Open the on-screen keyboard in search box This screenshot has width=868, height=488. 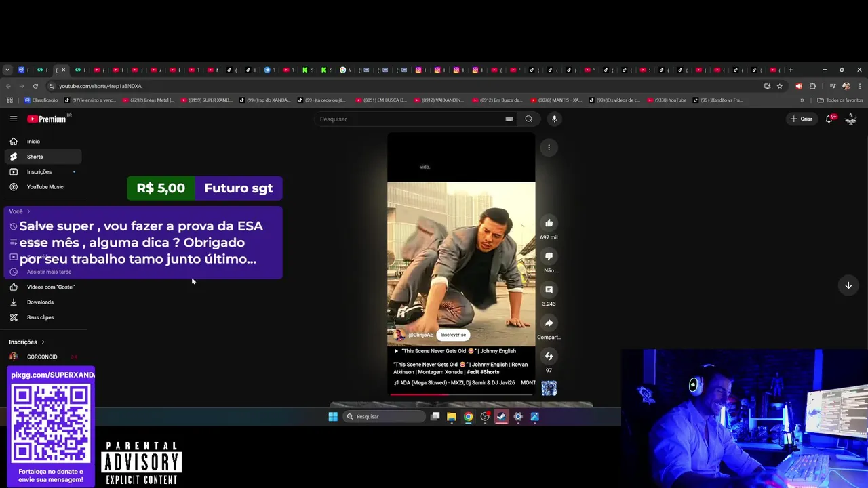click(509, 119)
